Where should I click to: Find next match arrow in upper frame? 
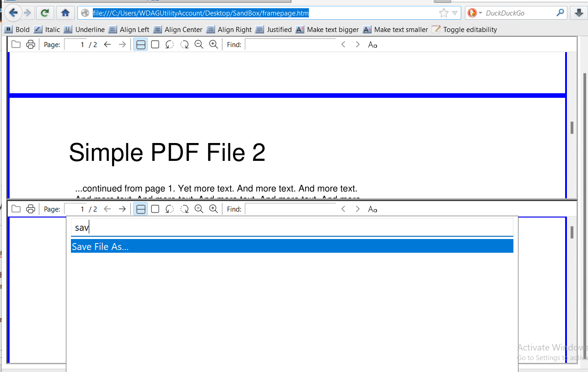tap(358, 44)
